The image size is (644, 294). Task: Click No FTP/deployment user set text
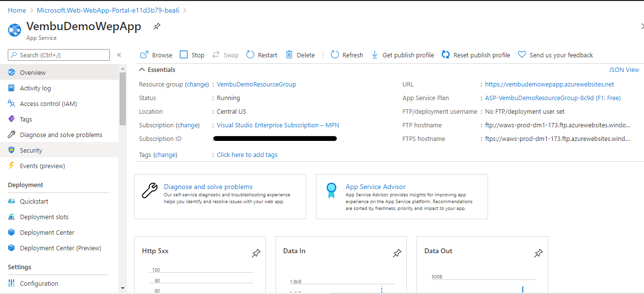[x=525, y=111]
